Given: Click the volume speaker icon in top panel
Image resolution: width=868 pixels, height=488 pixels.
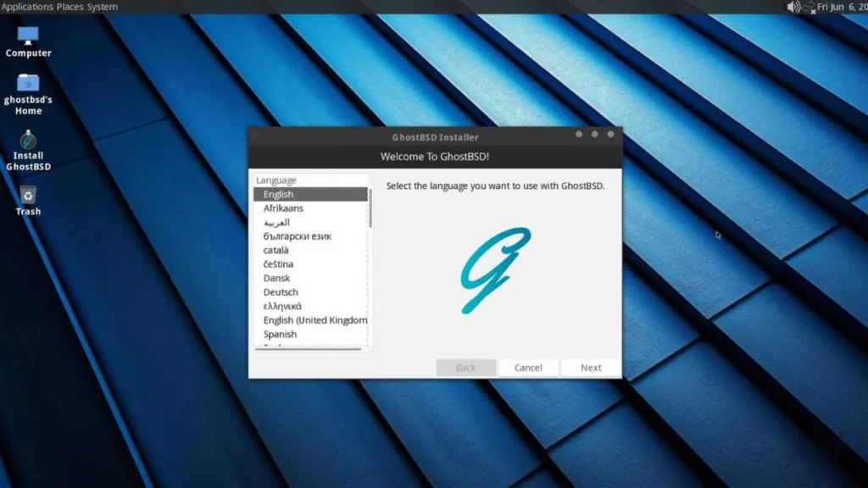Looking at the screenshot, I should tap(793, 7).
